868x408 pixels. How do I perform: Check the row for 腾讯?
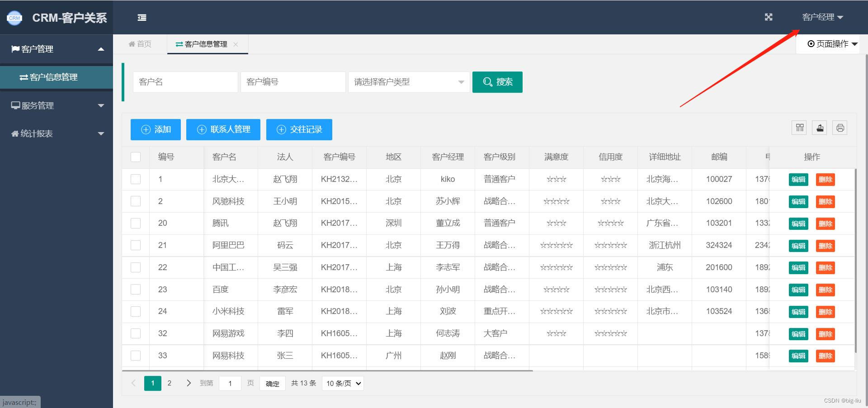click(136, 223)
